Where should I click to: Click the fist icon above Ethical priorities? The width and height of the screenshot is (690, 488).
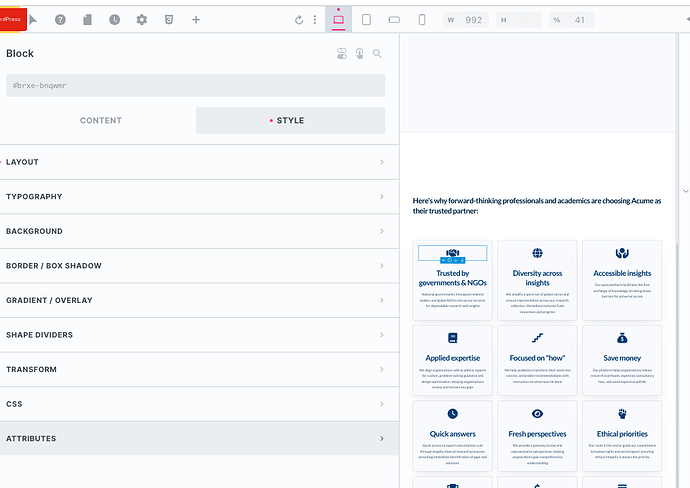622,414
